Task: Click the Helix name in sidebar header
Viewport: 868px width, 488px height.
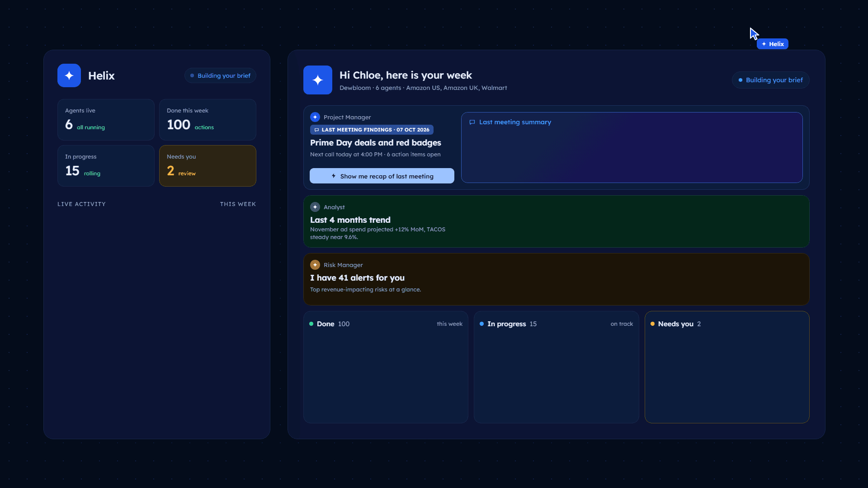Action: tap(101, 75)
